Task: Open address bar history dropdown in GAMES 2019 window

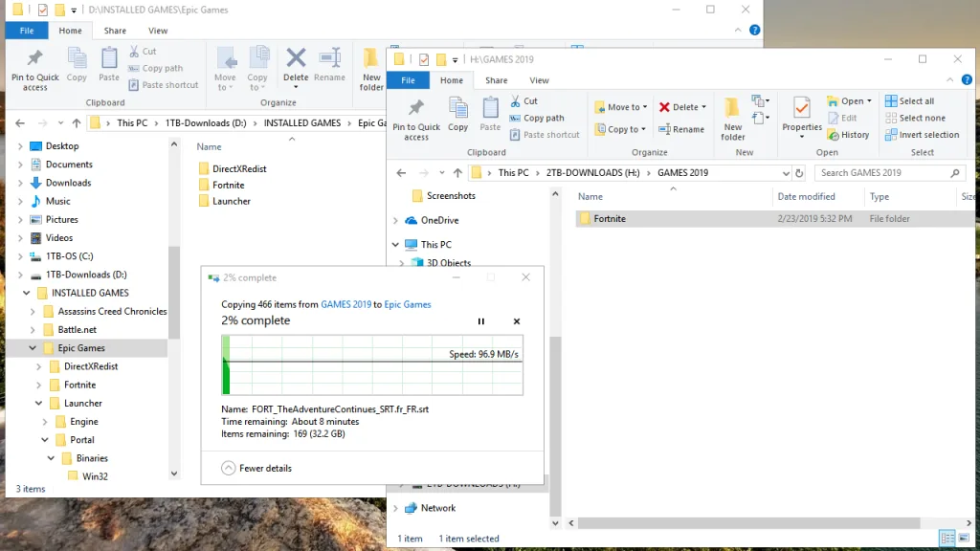Action: (786, 173)
